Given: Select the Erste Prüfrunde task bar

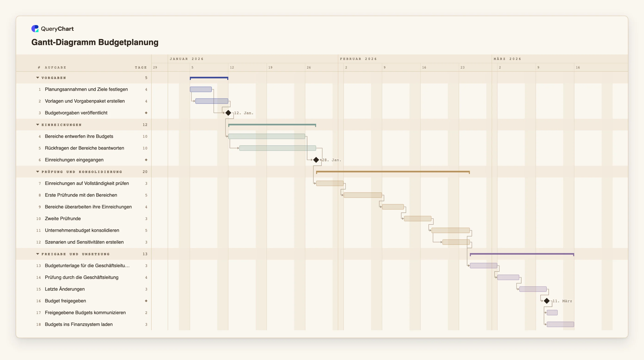Looking at the screenshot, I should coord(363,195).
